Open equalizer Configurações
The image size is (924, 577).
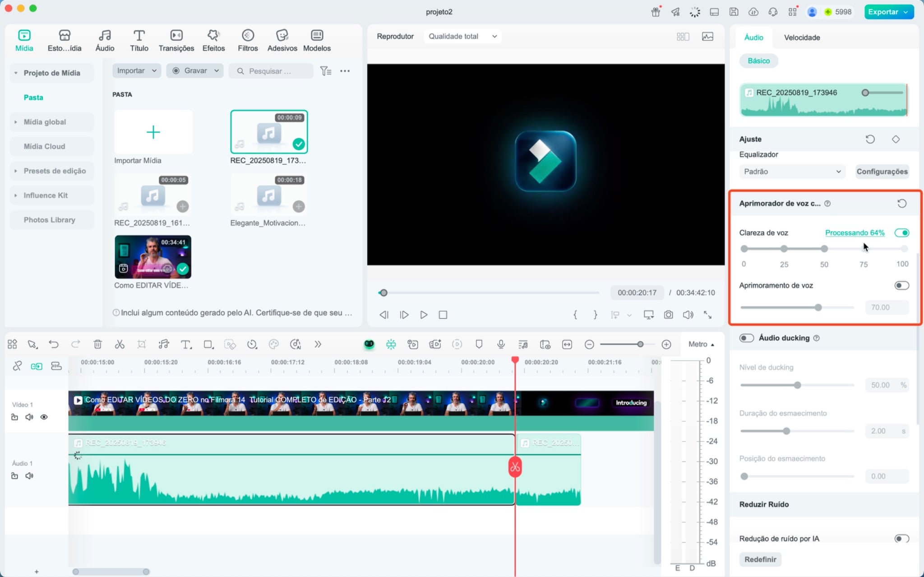click(x=882, y=172)
